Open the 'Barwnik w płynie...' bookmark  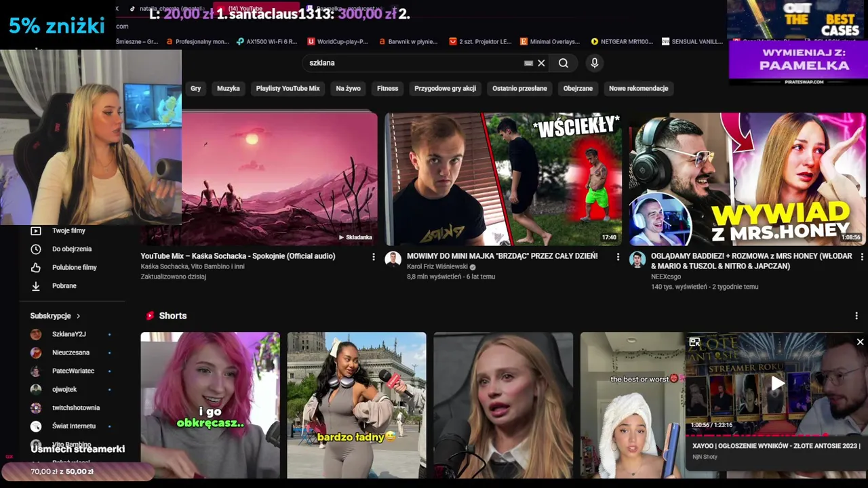pyautogui.click(x=408, y=41)
